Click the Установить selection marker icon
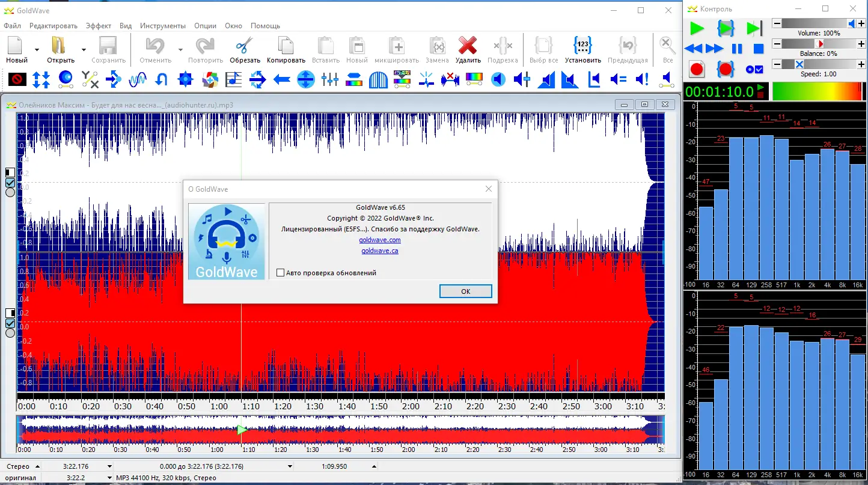Image resolution: width=868 pixels, height=485 pixels. [x=583, y=46]
